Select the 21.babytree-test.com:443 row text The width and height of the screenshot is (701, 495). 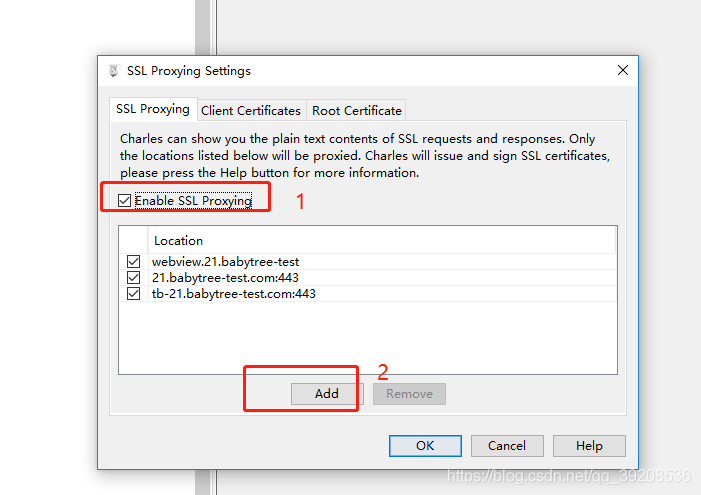(x=225, y=278)
